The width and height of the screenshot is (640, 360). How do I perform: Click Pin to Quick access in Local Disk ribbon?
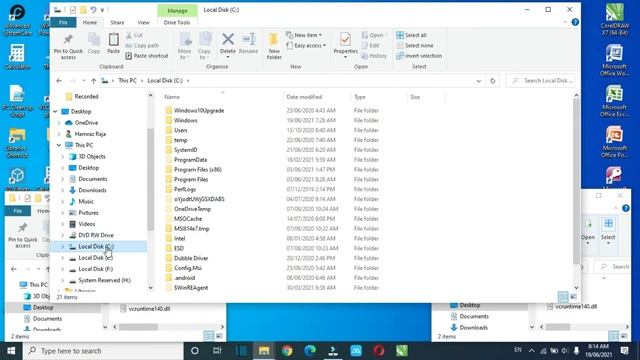(x=68, y=47)
